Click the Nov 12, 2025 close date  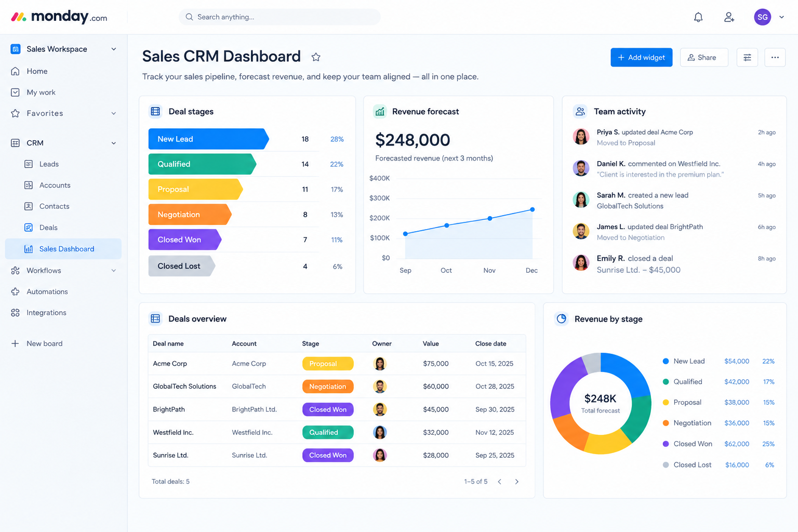pos(495,432)
